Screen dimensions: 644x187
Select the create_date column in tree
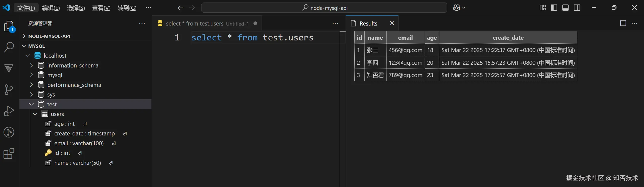[84, 133]
